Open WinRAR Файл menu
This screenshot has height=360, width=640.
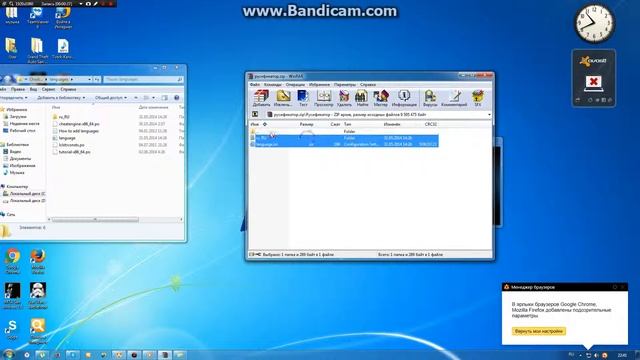tap(255, 84)
